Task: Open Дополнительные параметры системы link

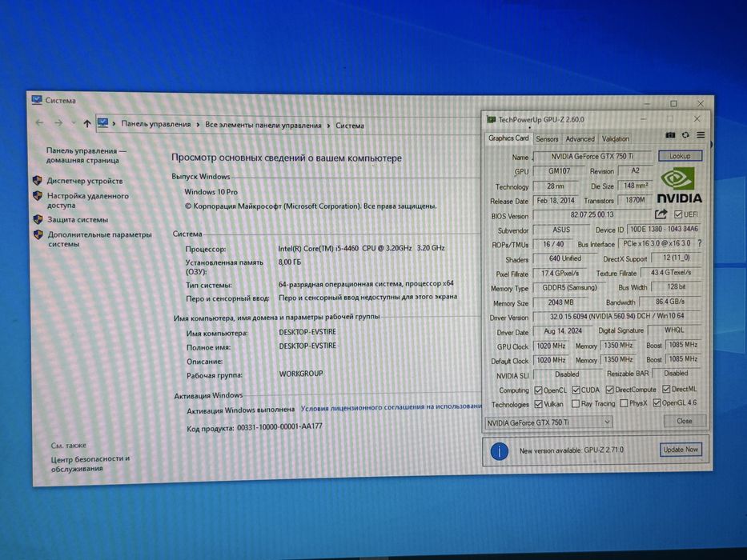Action: tap(99, 239)
